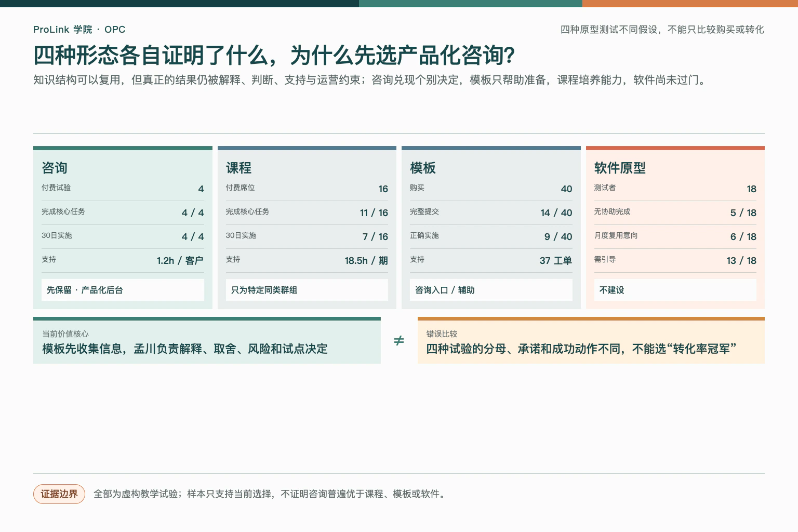
Task: Click the footnote 全部为虚构教学试验
Action: coord(271,494)
